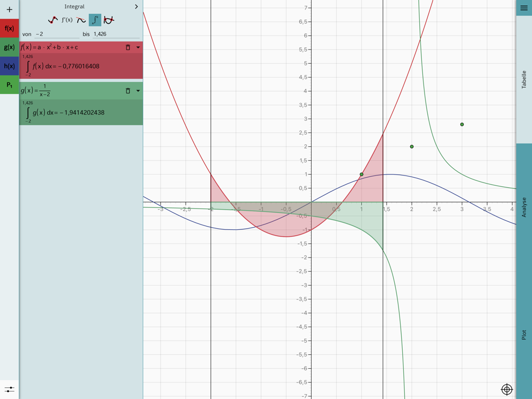Image resolution: width=532 pixels, height=399 pixels.
Task: Select the blue h(x) function tile
Action: [9, 66]
